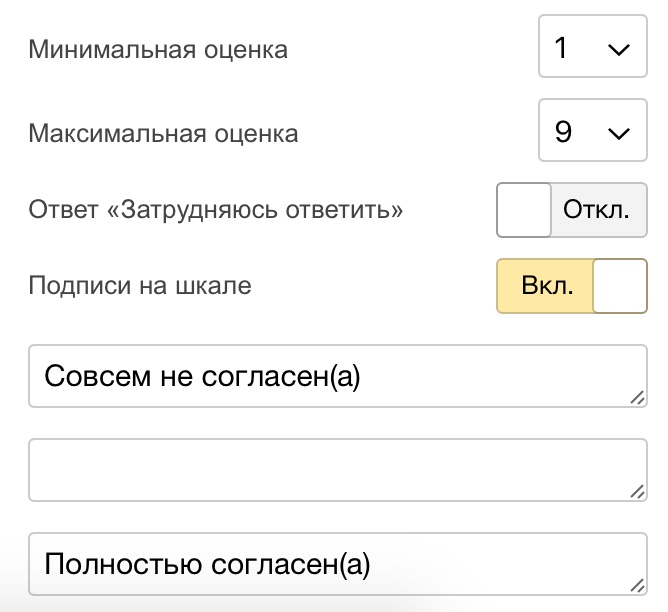Screen dimensions: 668x612
Task: Click resize handle of the empty text field
Action: click(638, 491)
